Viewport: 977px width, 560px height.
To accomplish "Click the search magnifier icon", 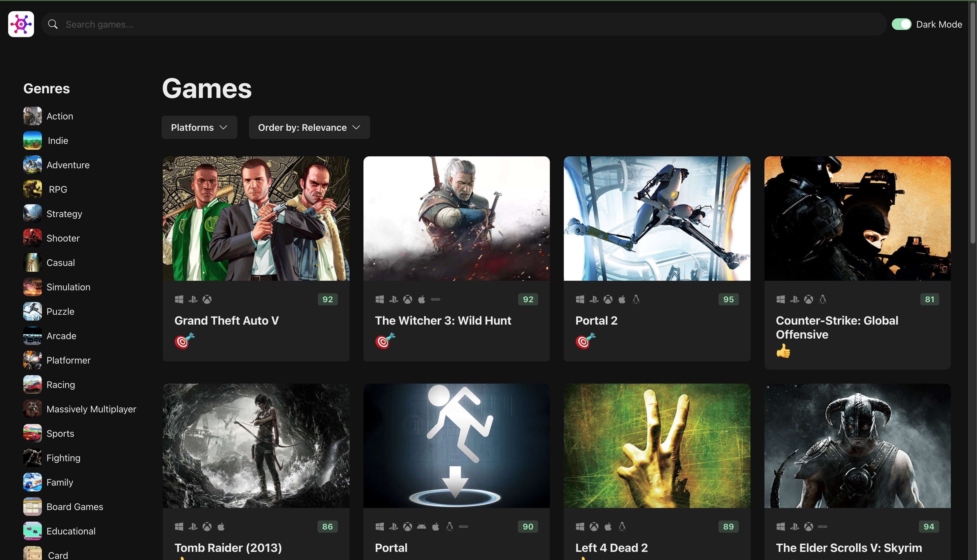I will [53, 24].
